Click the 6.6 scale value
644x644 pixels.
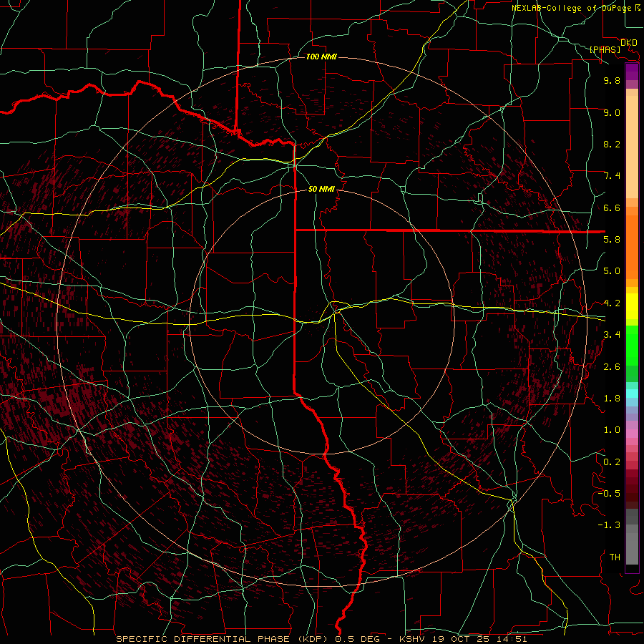(x=612, y=208)
